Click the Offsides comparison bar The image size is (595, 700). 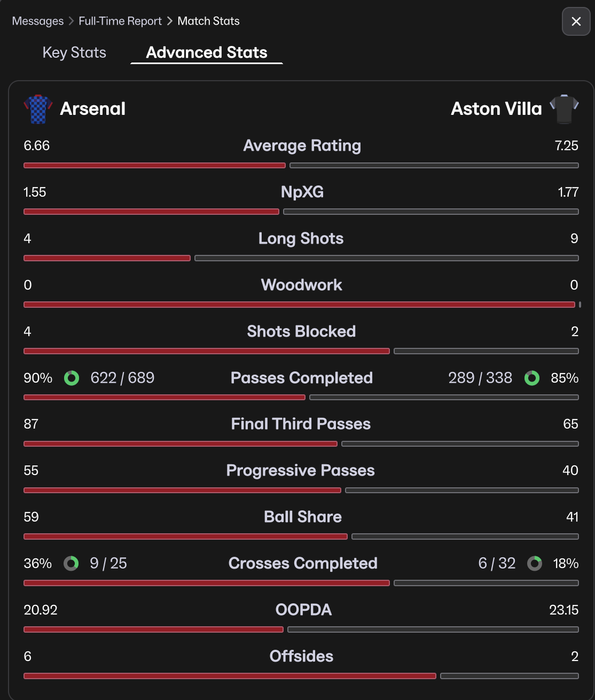pyautogui.click(x=301, y=676)
